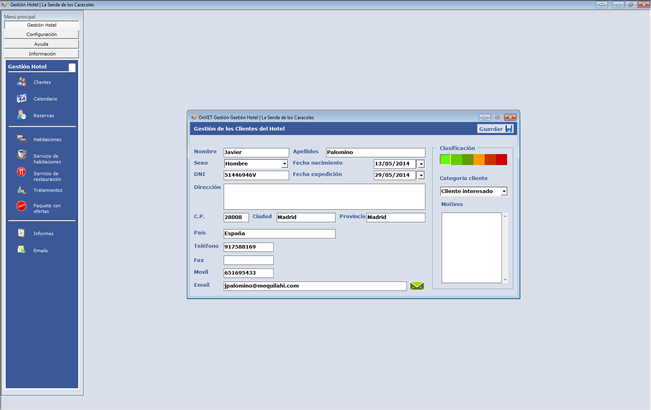The width and height of the screenshot is (651, 410).
Task: Click the Dirección text field
Action: click(x=324, y=196)
